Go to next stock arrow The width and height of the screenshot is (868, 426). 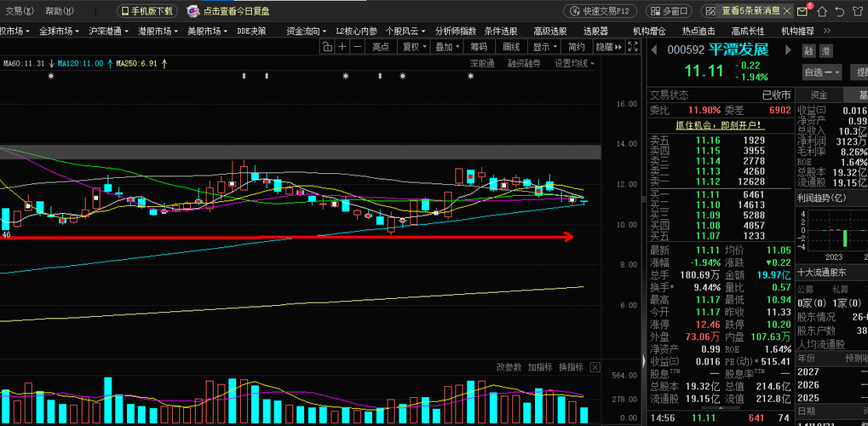[789, 50]
